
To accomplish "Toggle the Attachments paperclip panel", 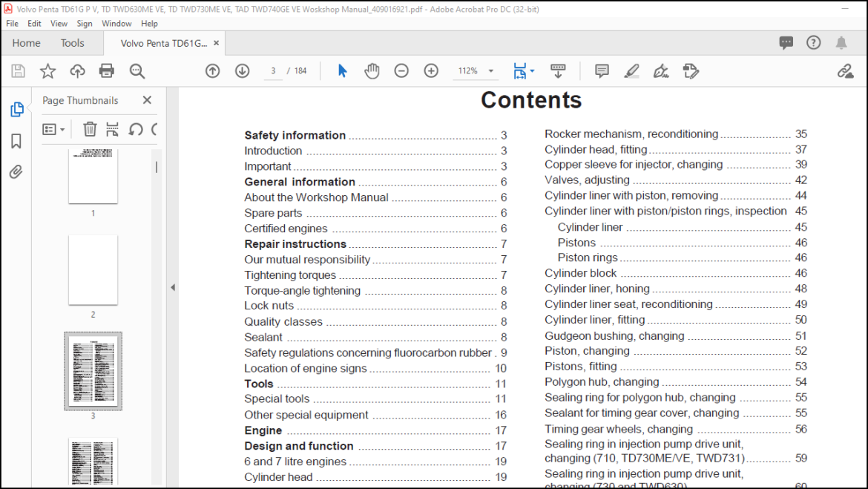I will click(x=16, y=172).
